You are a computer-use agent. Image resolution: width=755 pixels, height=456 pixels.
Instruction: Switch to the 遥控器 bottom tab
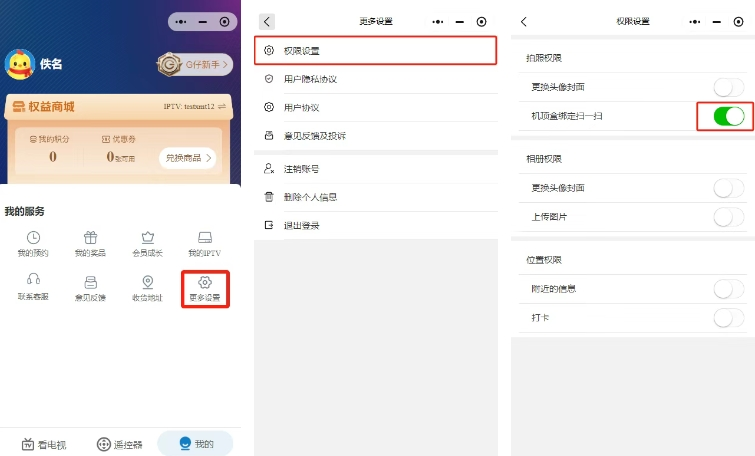[119, 444]
